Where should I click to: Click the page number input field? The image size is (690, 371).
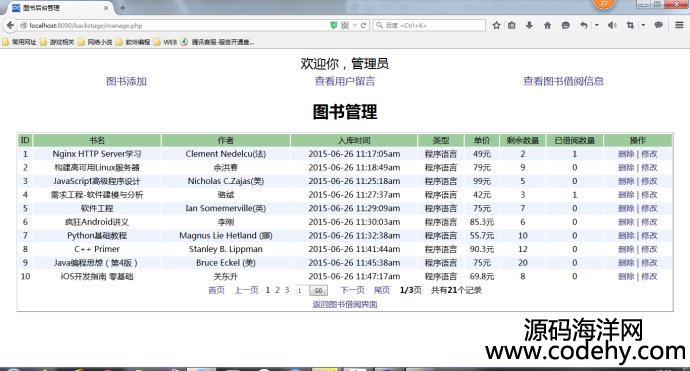[301, 290]
